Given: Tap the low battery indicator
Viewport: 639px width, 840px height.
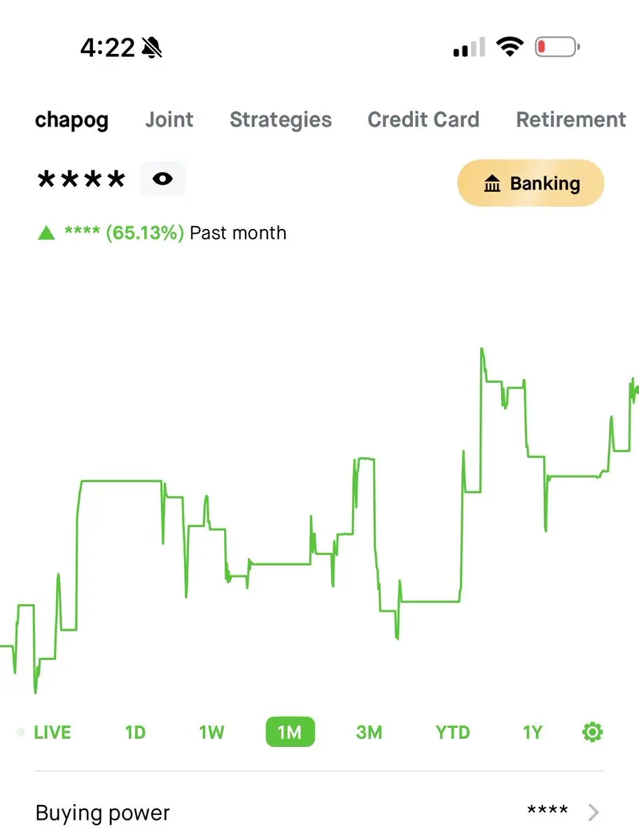Looking at the screenshot, I should coord(558,48).
